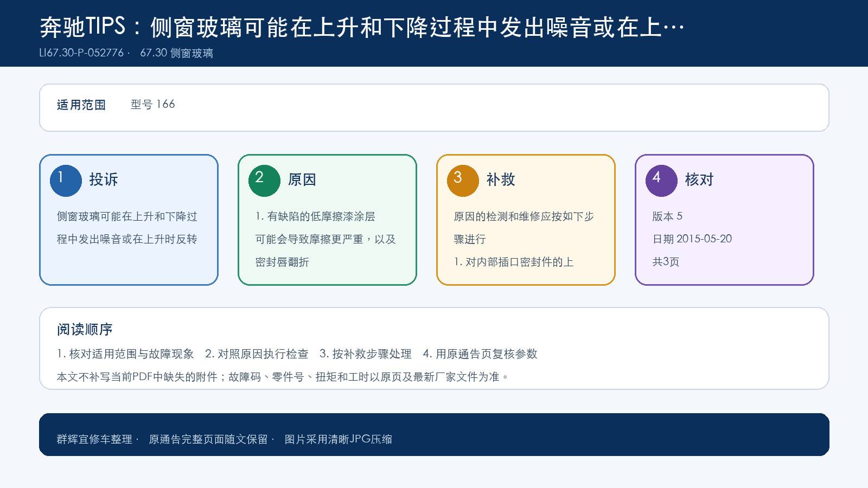Viewport: 868px width, 488px height.
Task: Select the text 骤进行
Action: pyautogui.click(x=470, y=239)
